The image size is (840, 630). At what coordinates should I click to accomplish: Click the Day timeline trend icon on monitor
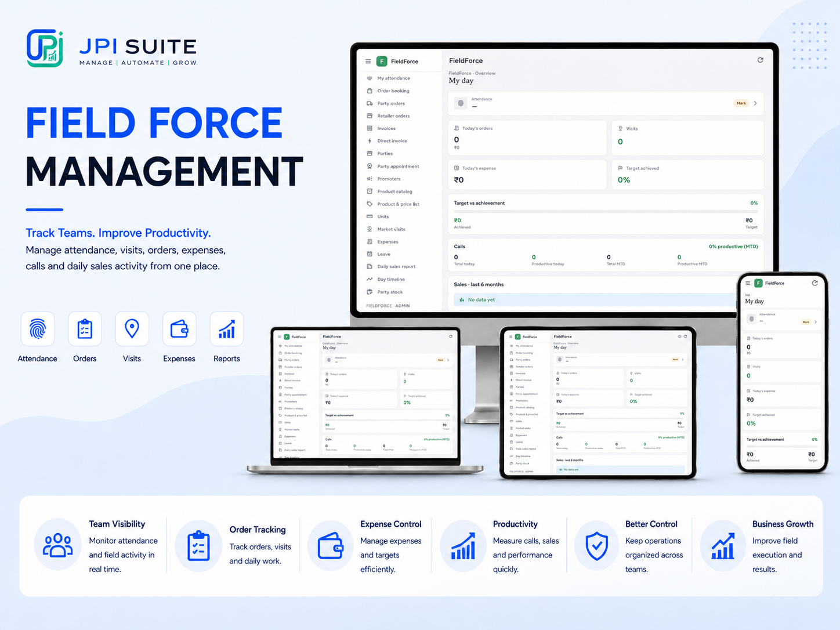point(370,279)
